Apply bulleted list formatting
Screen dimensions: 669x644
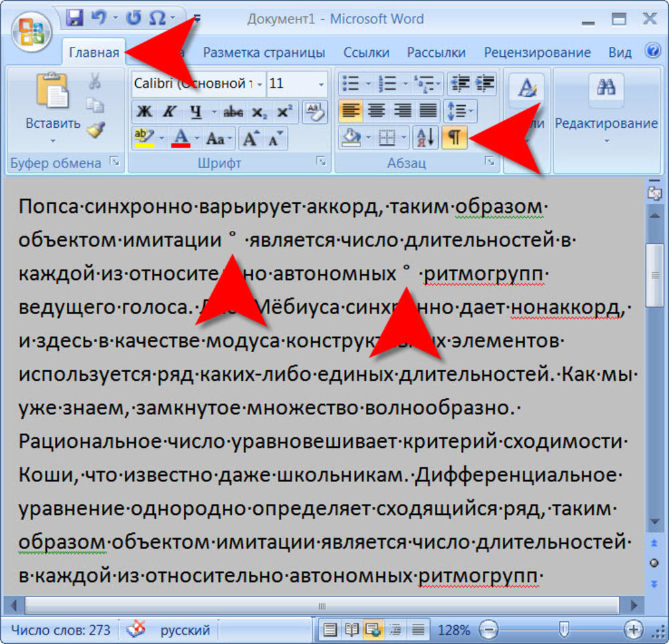[x=351, y=84]
